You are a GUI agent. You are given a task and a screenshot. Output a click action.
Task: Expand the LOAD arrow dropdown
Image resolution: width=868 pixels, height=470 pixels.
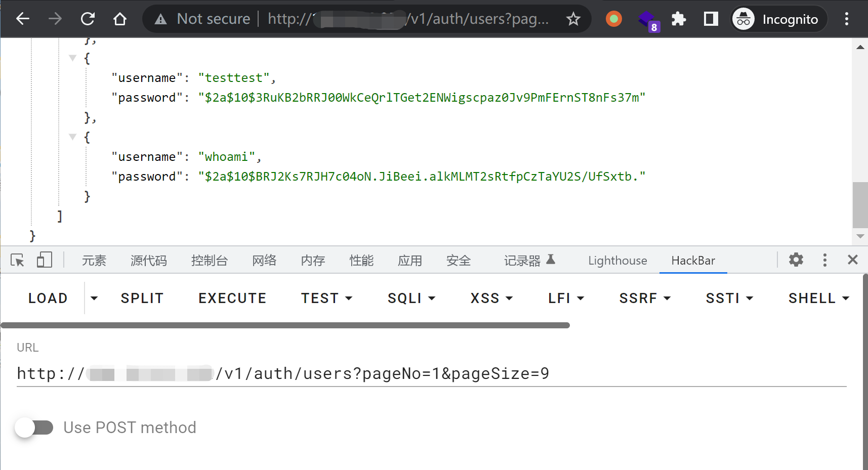point(94,298)
